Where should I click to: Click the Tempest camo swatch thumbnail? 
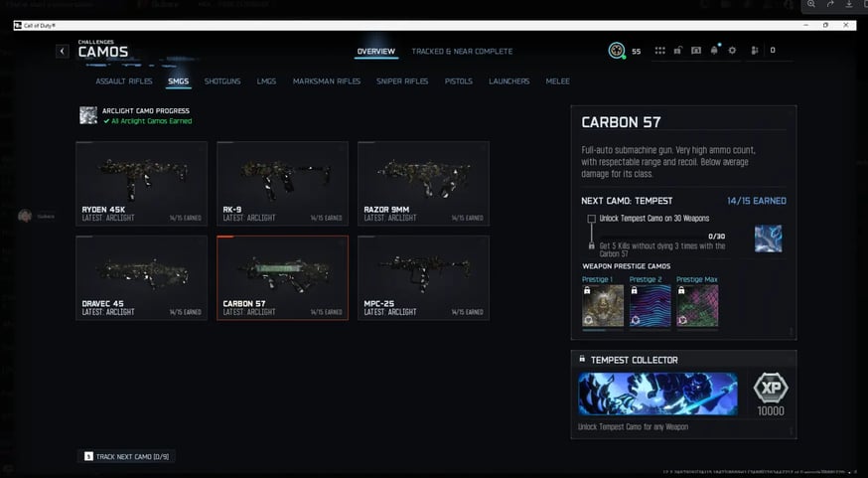tap(769, 239)
